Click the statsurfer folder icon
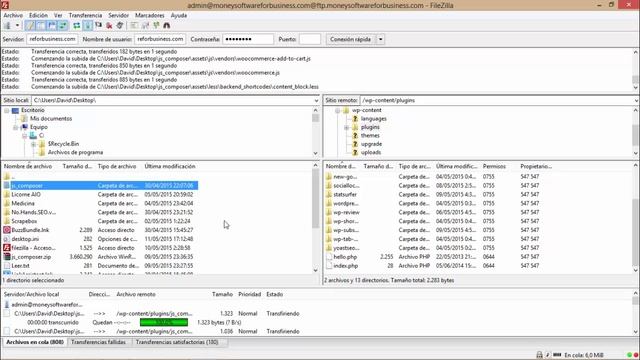 tap(329, 195)
